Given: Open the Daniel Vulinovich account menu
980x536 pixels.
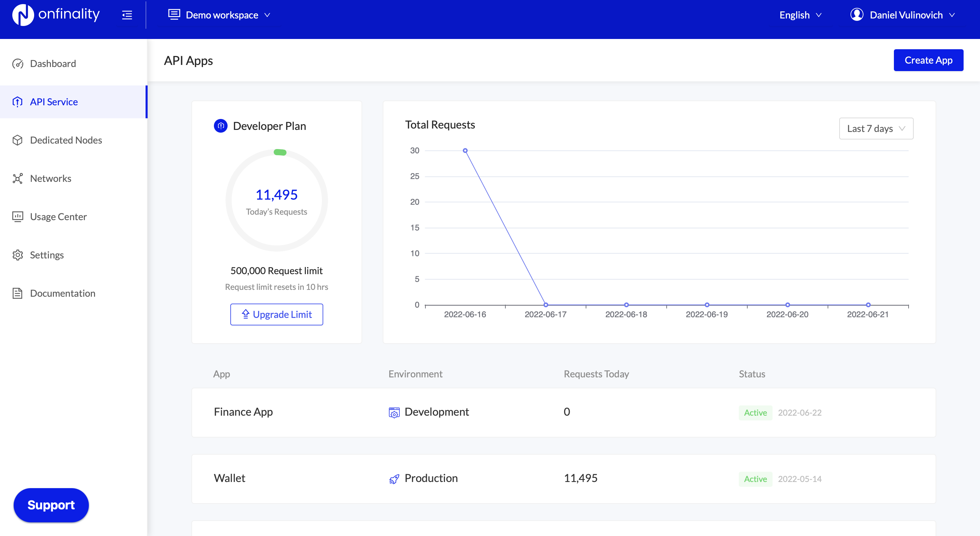Looking at the screenshot, I should pyautogui.click(x=906, y=15).
